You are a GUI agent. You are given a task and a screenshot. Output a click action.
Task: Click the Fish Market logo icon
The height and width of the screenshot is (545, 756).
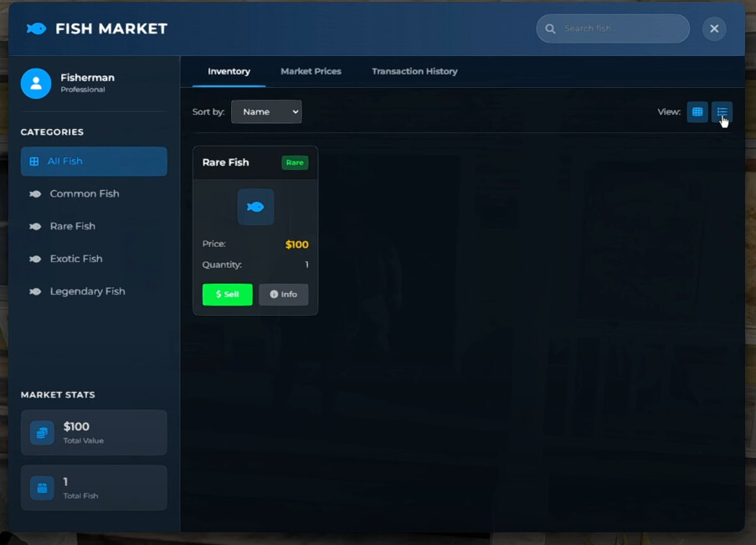[x=33, y=28]
